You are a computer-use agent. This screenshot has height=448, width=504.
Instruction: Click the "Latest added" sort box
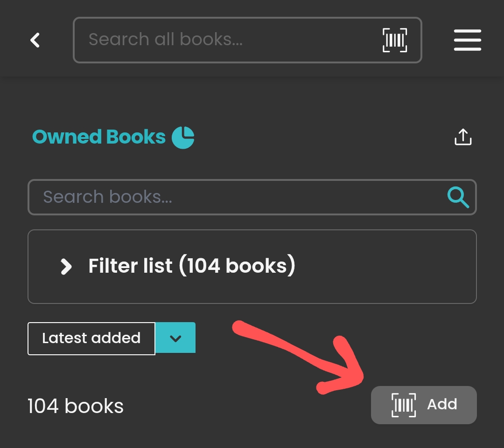pos(91,338)
